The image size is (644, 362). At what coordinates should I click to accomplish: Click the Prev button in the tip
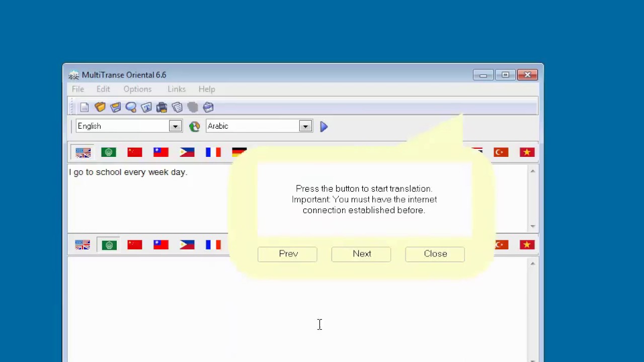pyautogui.click(x=288, y=254)
